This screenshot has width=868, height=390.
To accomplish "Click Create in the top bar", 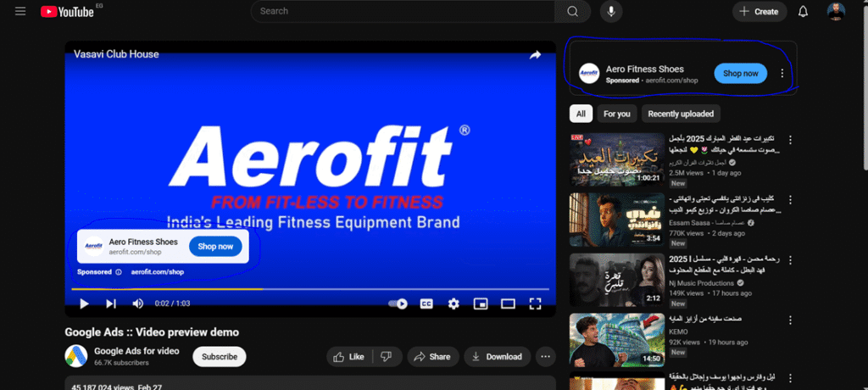I will point(759,11).
